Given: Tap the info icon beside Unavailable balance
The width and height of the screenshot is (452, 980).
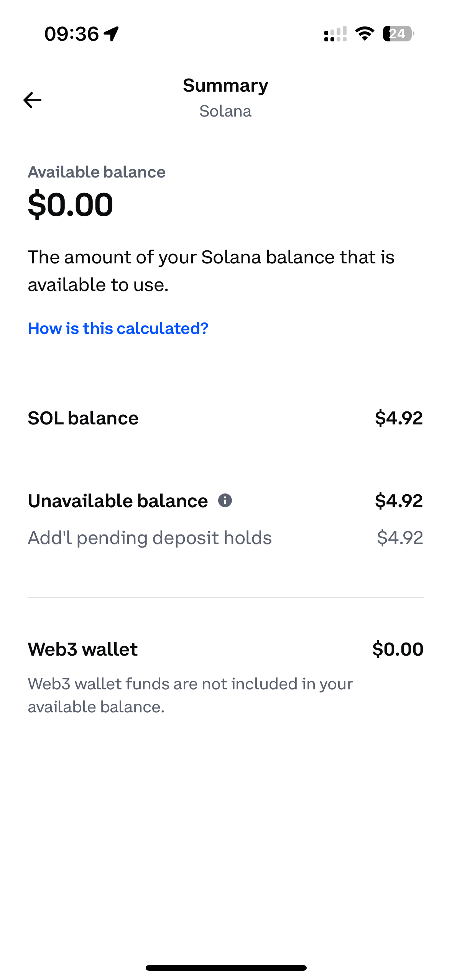Looking at the screenshot, I should pyautogui.click(x=225, y=500).
